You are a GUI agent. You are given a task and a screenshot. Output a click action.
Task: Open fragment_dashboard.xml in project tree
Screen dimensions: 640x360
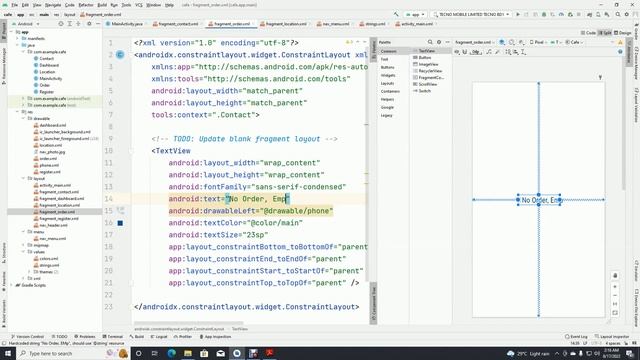pyautogui.click(x=61, y=198)
